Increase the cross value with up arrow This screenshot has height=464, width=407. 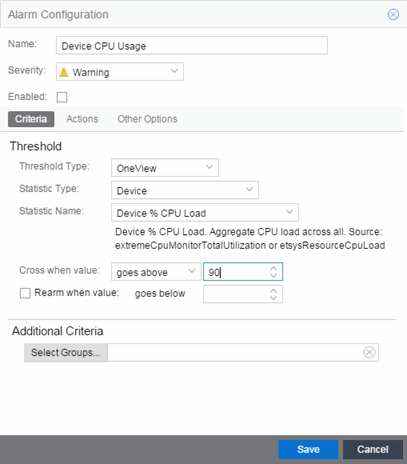click(273, 268)
